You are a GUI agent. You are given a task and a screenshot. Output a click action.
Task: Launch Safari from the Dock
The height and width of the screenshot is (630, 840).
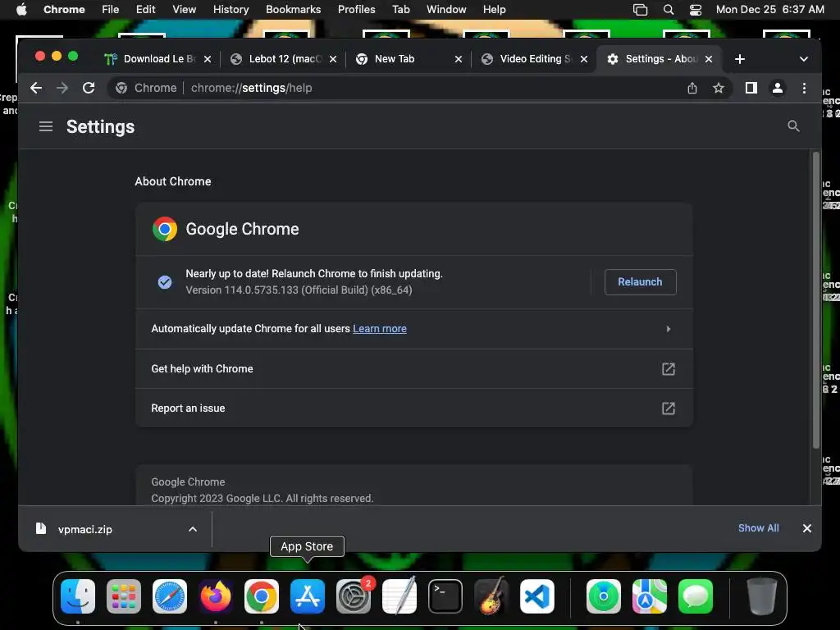point(170,596)
